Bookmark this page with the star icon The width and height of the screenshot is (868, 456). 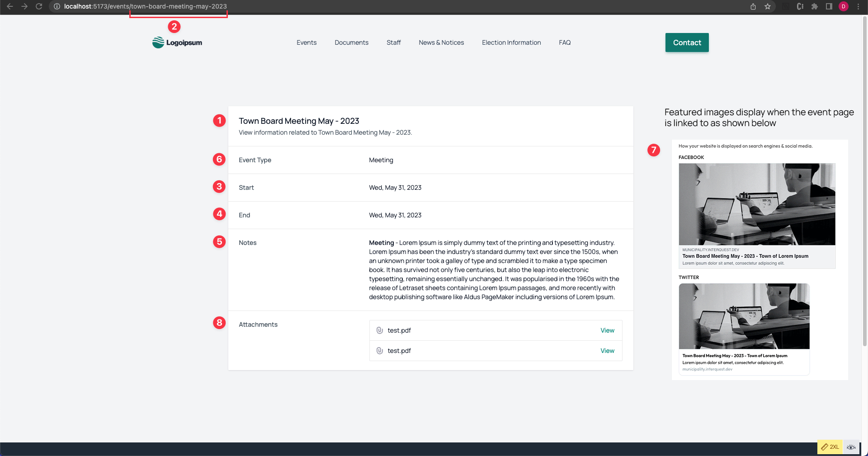pos(768,6)
